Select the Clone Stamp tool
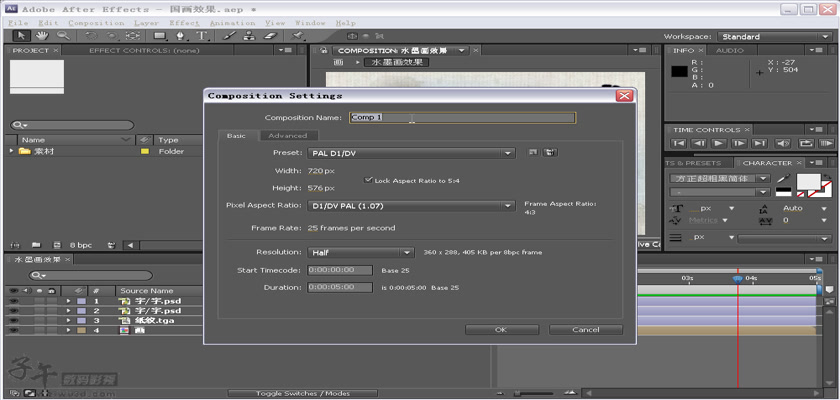 [x=249, y=36]
